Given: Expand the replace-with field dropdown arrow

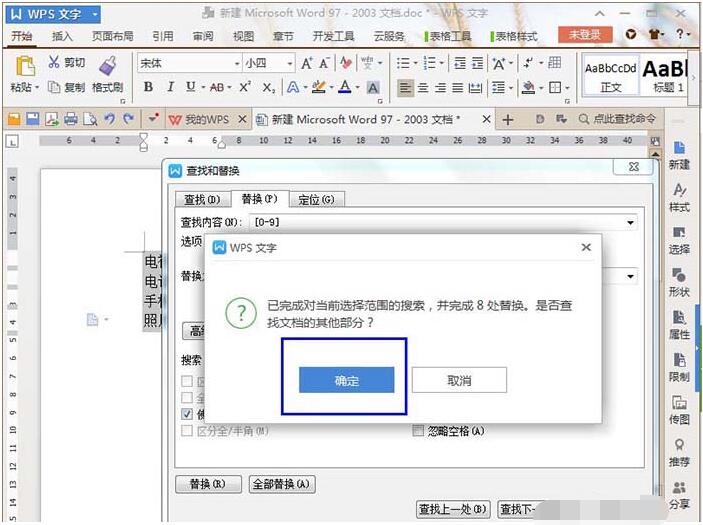Looking at the screenshot, I should (x=630, y=276).
